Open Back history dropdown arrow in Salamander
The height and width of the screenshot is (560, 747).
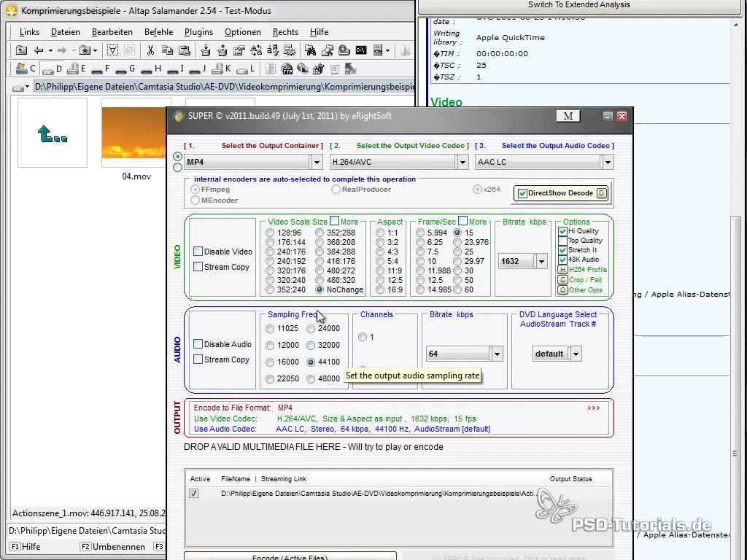50,50
